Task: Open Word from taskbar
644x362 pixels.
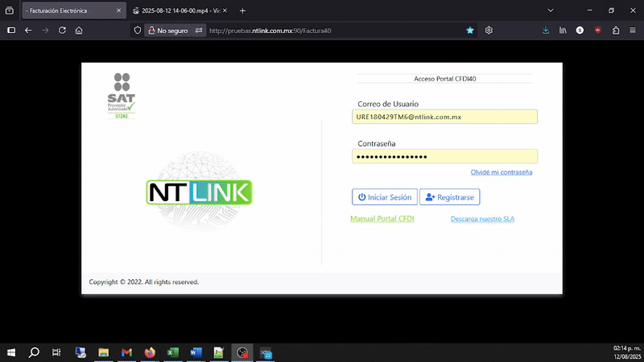Action: click(196, 352)
